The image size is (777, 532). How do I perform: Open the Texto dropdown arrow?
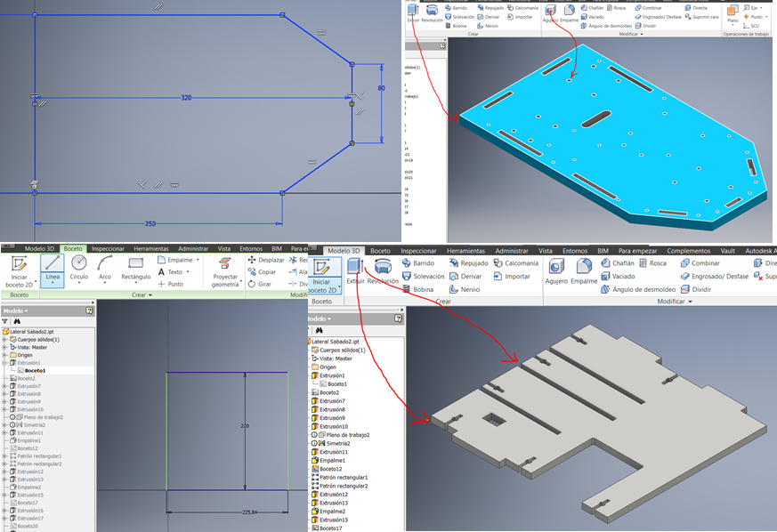point(188,271)
